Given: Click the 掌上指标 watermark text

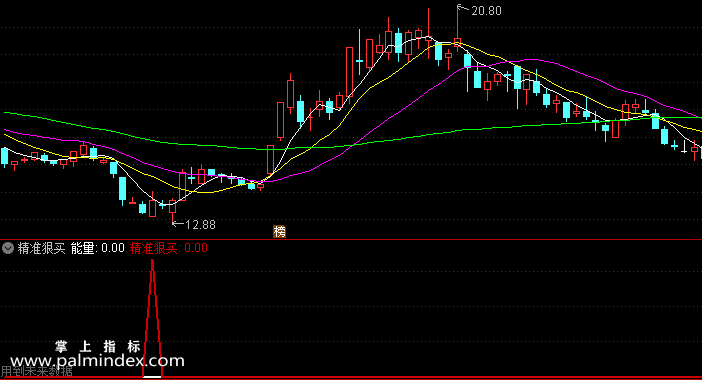Looking at the screenshot, I should click(x=98, y=346).
